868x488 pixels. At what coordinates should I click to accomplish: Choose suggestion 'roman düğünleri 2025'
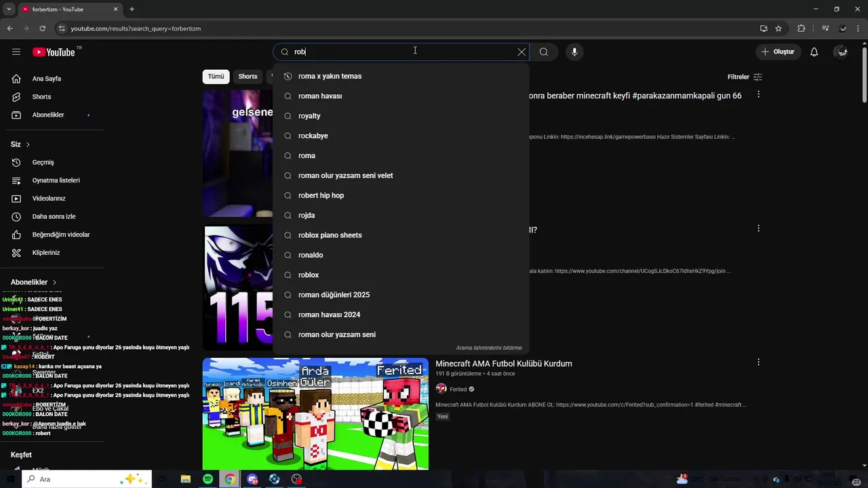401,295
